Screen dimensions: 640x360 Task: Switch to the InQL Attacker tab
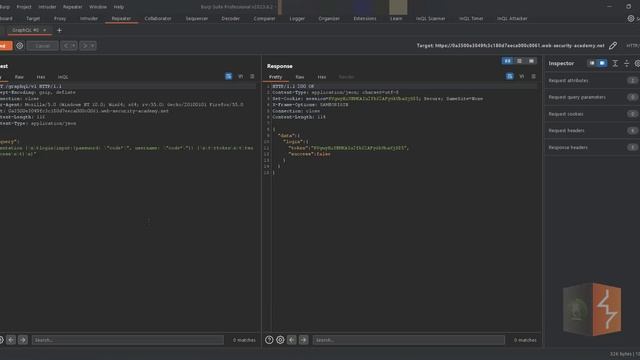tap(512, 18)
